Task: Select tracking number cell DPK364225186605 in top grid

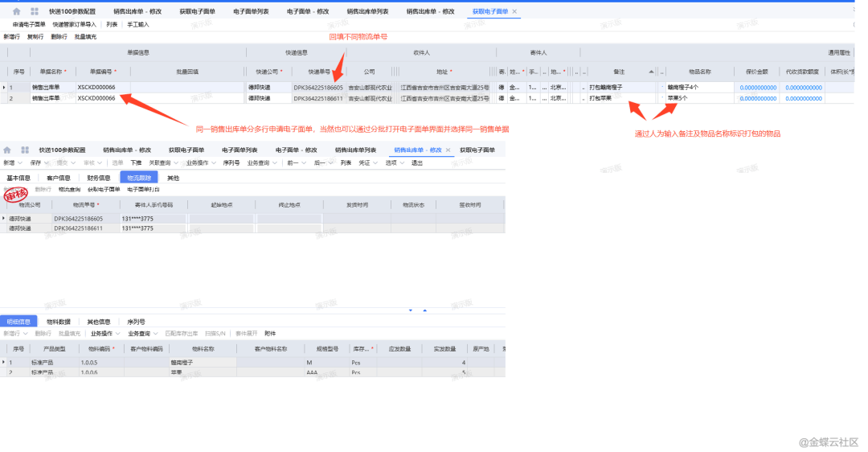Action: 317,87
